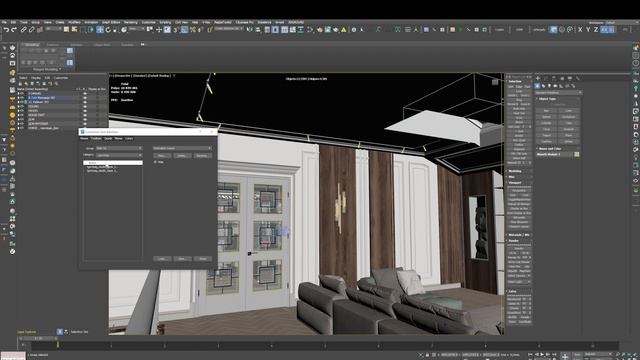Open the Group dropdown in Customize dialog
The width and height of the screenshot is (640, 360).
(x=119, y=148)
